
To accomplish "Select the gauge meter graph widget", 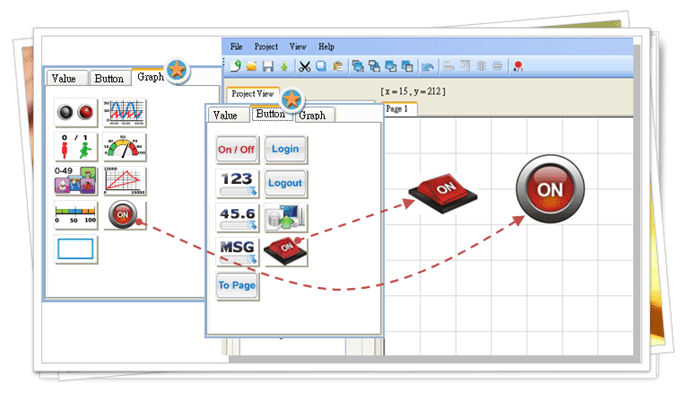I will click(125, 147).
